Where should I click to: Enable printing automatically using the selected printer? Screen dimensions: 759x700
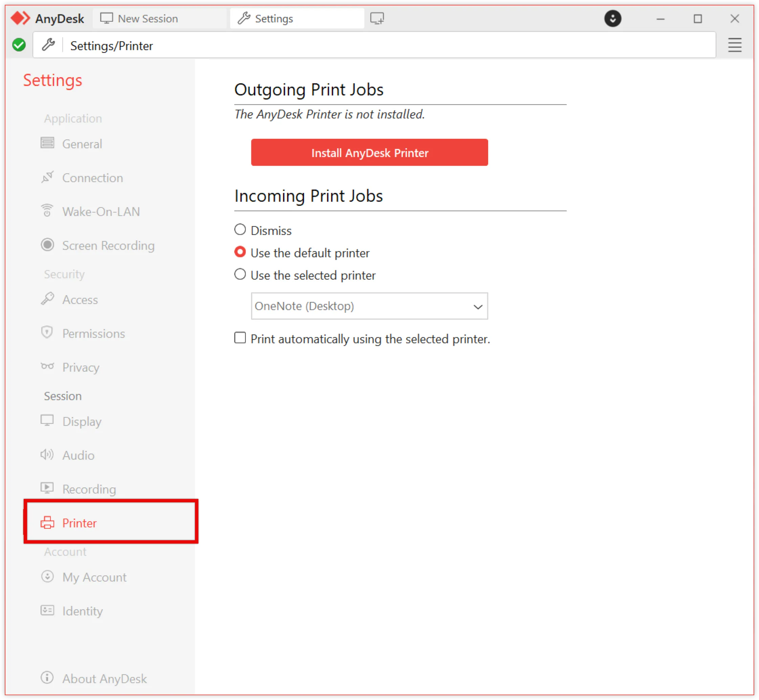240,338
